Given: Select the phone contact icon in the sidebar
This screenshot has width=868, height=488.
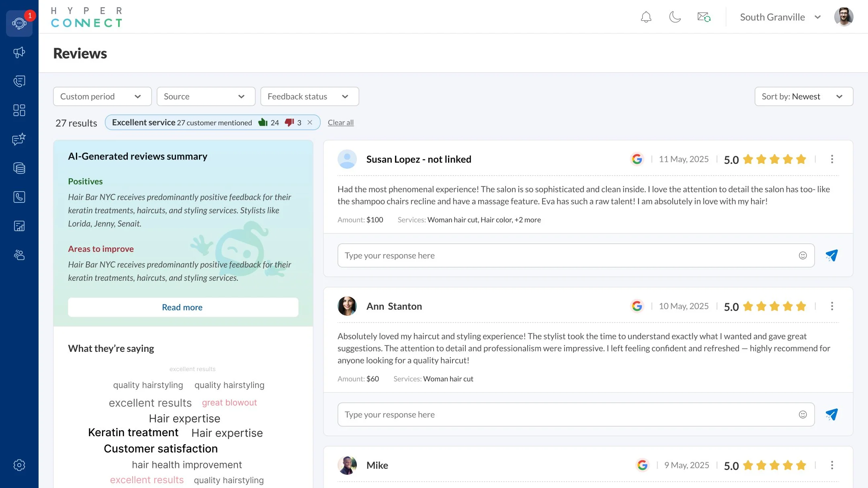Looking at the screenshot, I should (19, 197).
